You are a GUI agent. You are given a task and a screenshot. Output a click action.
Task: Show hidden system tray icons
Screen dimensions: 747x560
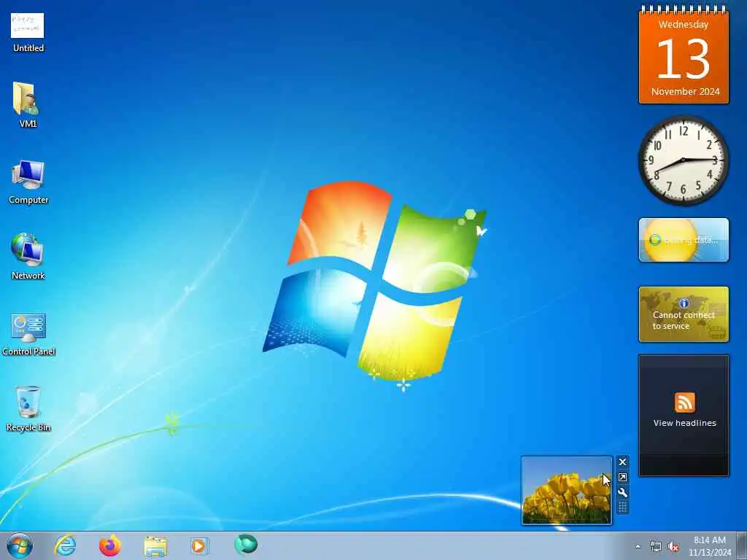tap(638, 547)
